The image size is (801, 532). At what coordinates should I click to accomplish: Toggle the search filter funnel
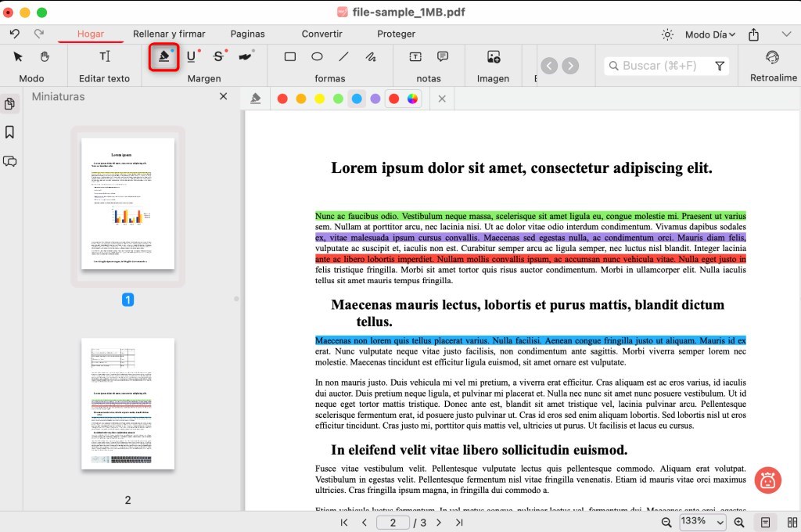[720, 66]
